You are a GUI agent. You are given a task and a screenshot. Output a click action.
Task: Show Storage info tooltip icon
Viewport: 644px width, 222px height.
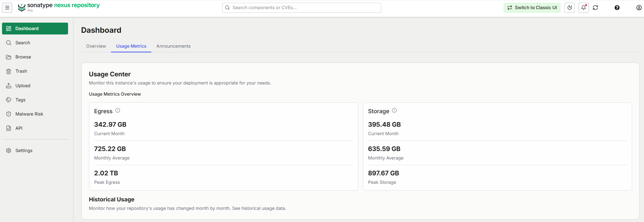pyautogui.click(x=394, y=110)
